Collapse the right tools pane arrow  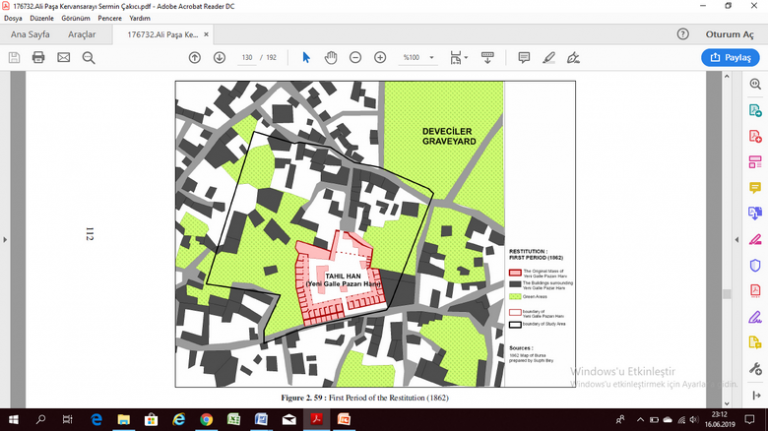pyautogui.click(x=735, y=240)
